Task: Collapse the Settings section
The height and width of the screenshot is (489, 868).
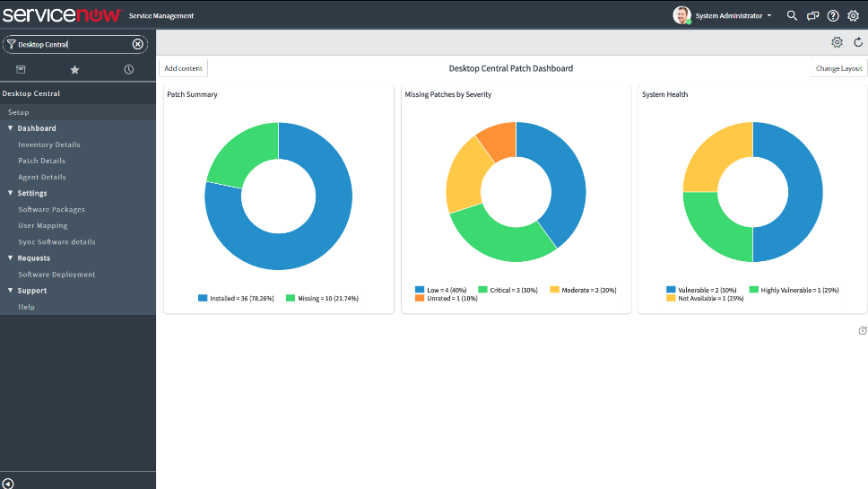Action: pyautogui.click(x=32, y=193)
